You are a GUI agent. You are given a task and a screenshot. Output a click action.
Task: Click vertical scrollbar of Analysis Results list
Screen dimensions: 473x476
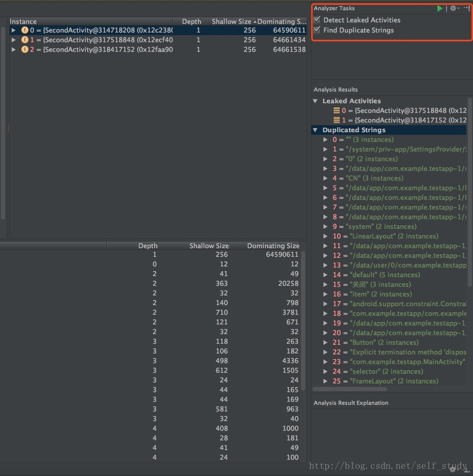pyautogui.click(x=470, y=192)
